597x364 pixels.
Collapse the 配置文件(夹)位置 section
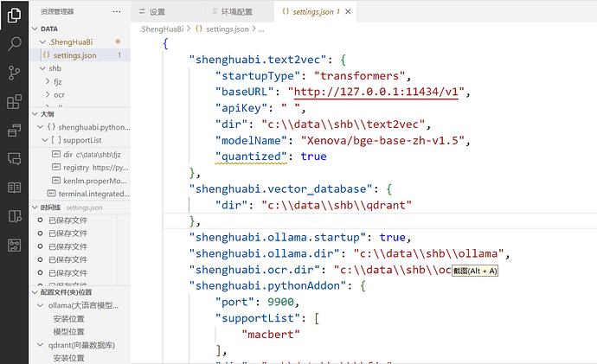click(35, 292)
